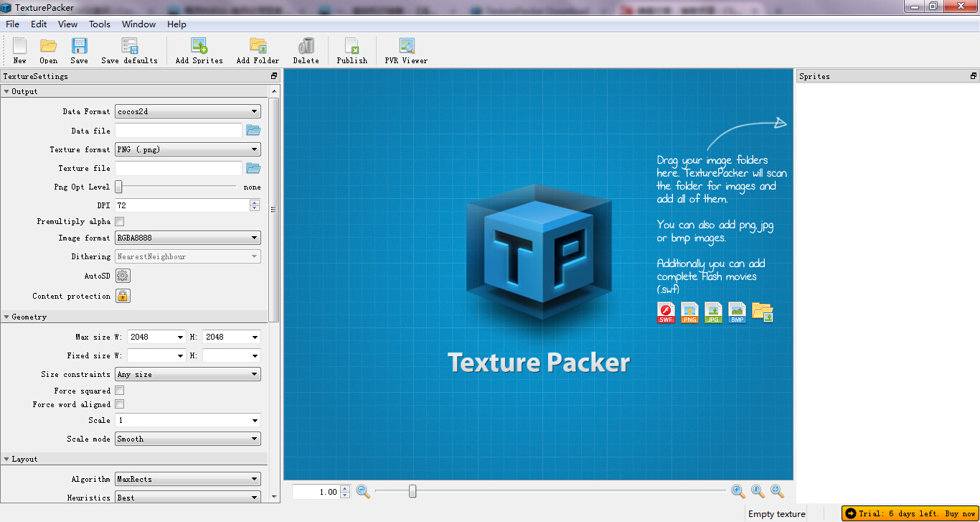Screen dimensions: 980x522
Task: Open the Window menu
Action: [138, 24]
